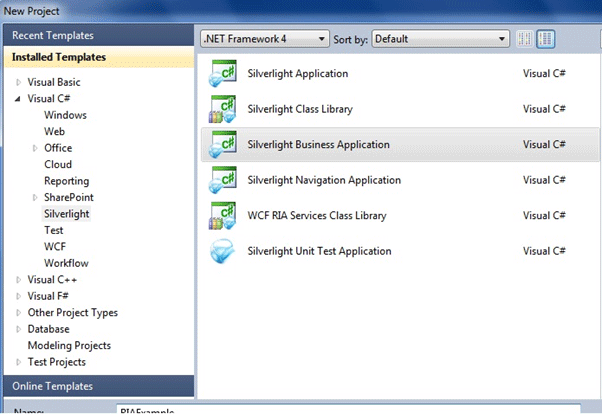Switch to medium icons list view
602x414 pixels.
pos(545,39)
